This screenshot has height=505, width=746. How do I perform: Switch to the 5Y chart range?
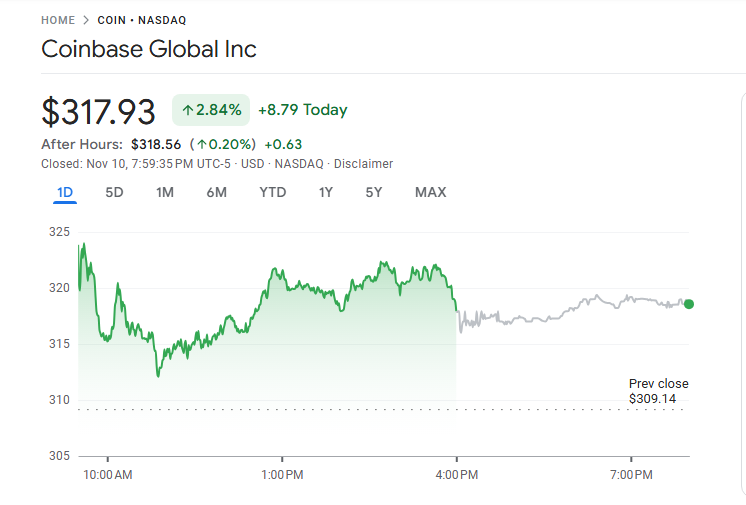373,192
